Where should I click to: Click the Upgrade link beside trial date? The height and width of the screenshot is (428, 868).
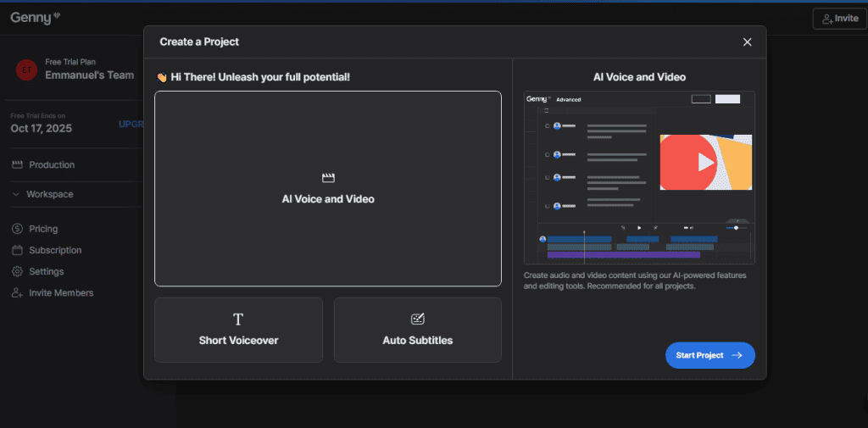(x=131, y=124)
